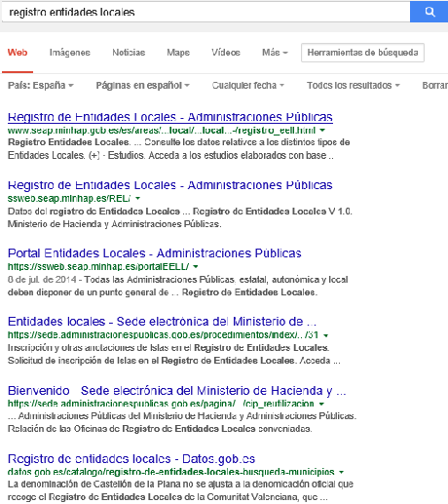
Task: Click the blue magnifier search button
Action: (429, 12)
